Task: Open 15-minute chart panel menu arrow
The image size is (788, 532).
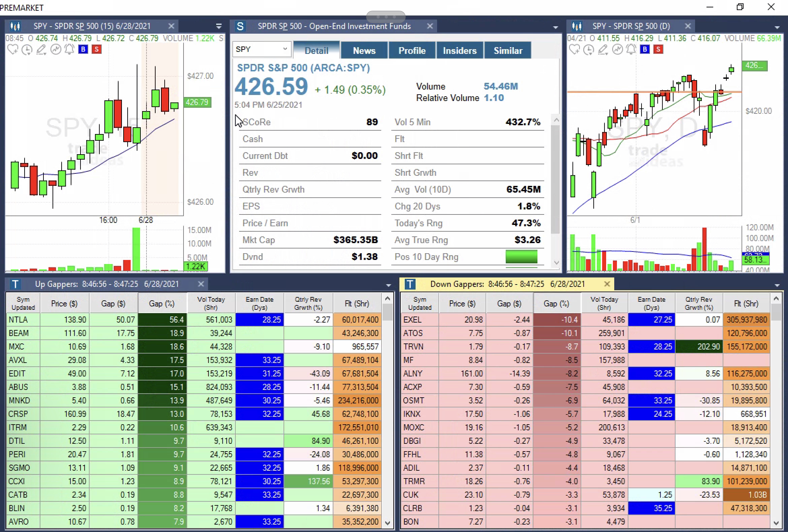Action: click(219, 26)
